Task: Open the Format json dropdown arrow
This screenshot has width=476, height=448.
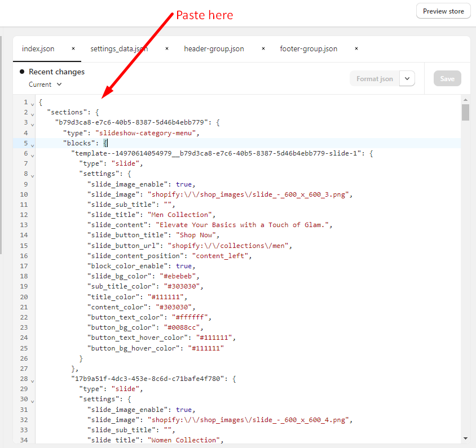Action: click(407, 78)
